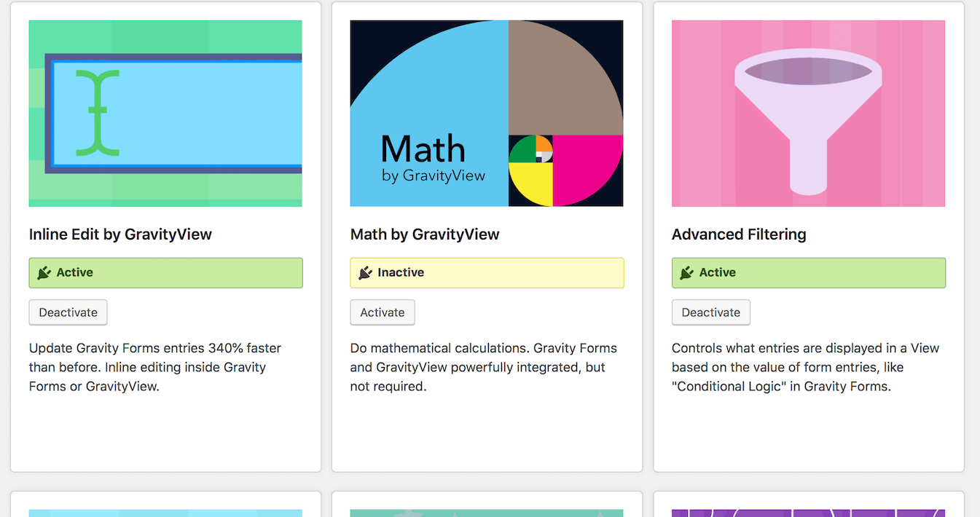The height and width of the screenshot is (517, 980).
Task: Click the plug icon in Math's Inactive status
Action: (x=366, y=273)
